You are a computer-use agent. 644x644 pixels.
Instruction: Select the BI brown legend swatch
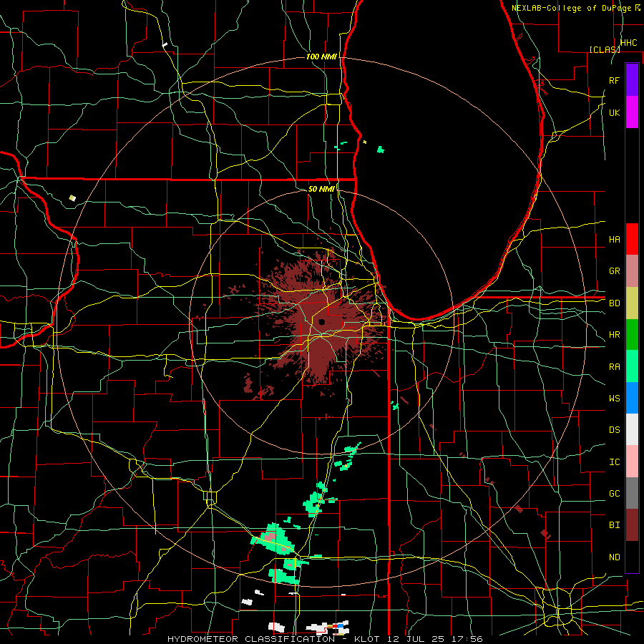[632, 525]
